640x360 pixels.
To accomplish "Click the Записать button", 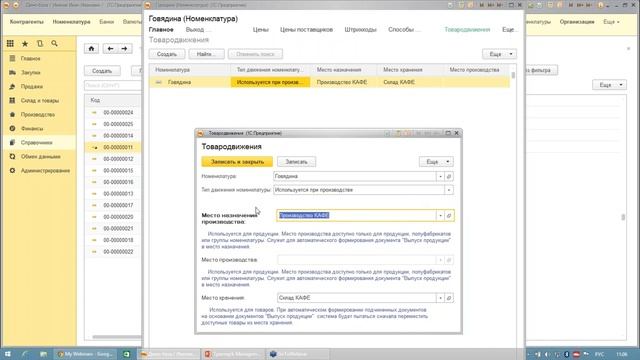I will (296, 162).
